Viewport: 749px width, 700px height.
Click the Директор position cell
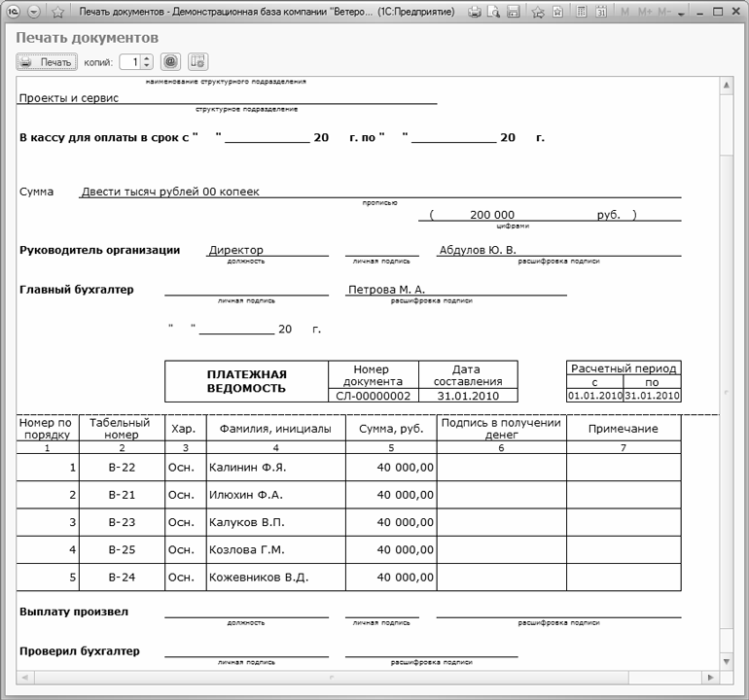pyautogui.click(x=267, y=250)
